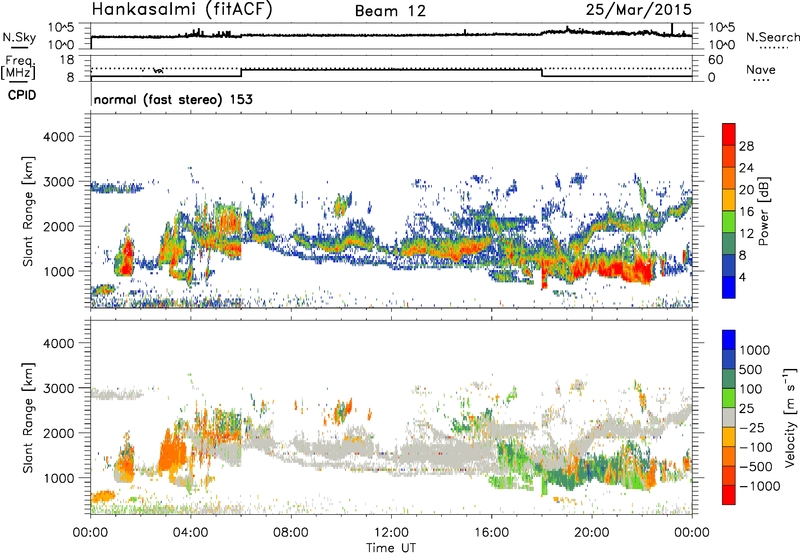Click the '20' tick on Power colorbar
The width and height of the screenshot is (800, 554).
coord(746,190)
